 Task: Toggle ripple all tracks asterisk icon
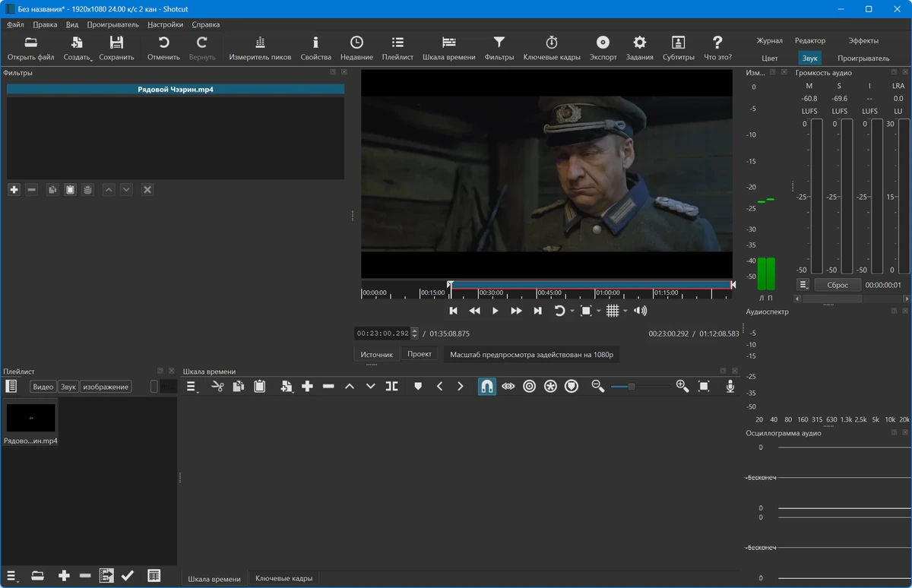coord(550,387)
